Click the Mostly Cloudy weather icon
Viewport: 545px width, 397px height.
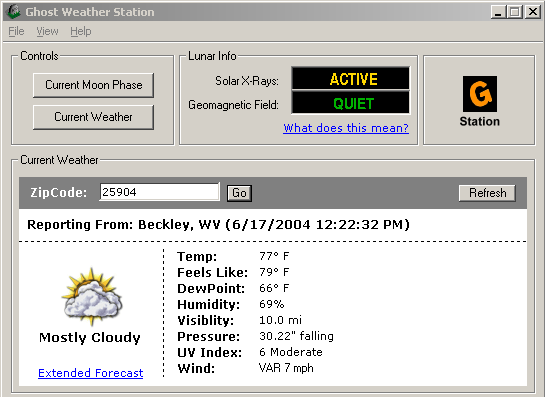[92, 297]
